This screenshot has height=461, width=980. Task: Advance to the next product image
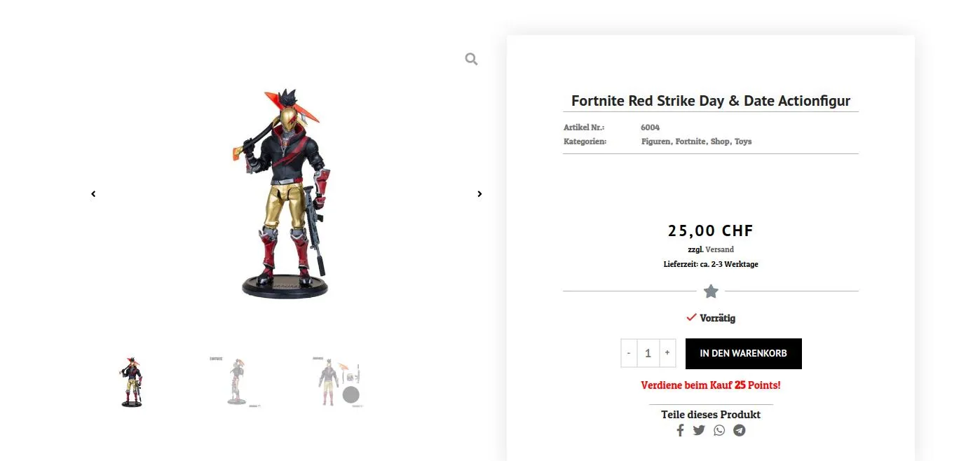pyautogui.click(x=479, y=194)
